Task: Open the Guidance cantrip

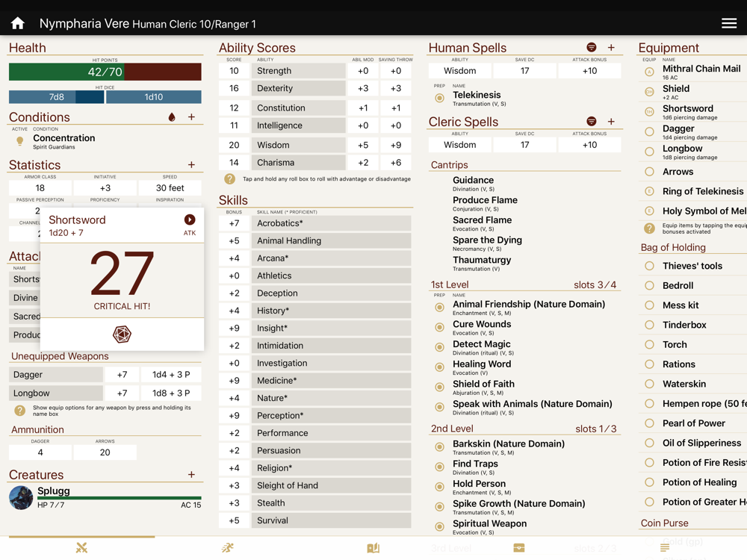Action: [x=473, y=181]
